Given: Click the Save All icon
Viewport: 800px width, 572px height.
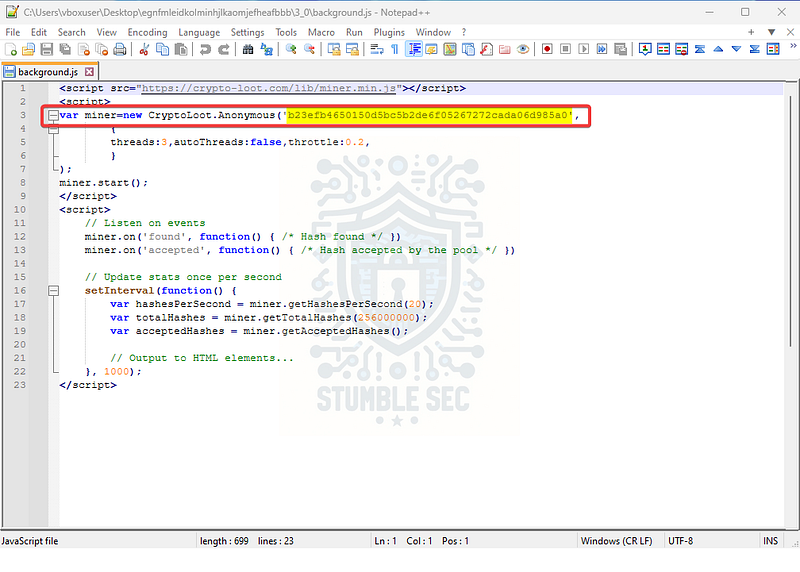Looking at the screenshot, I should pos(65,49).
